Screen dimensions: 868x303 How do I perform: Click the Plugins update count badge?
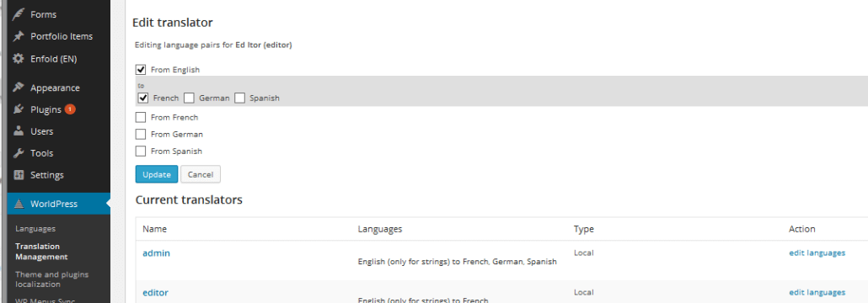[x=70, y=109]
